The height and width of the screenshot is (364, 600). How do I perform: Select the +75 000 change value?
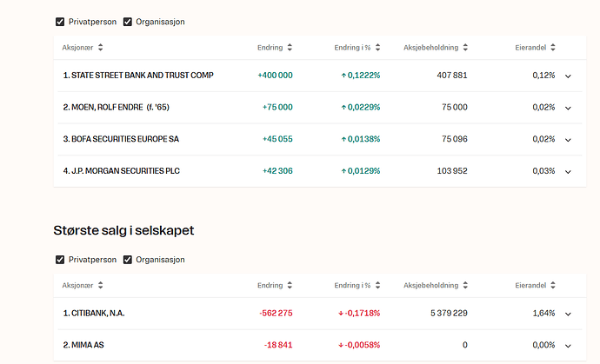[277, 107]
